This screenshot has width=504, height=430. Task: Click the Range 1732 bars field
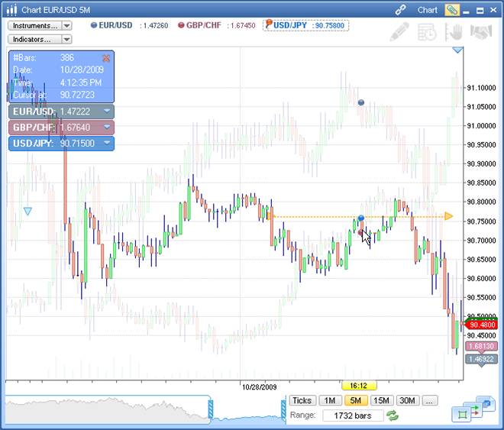tap(353, 415)
